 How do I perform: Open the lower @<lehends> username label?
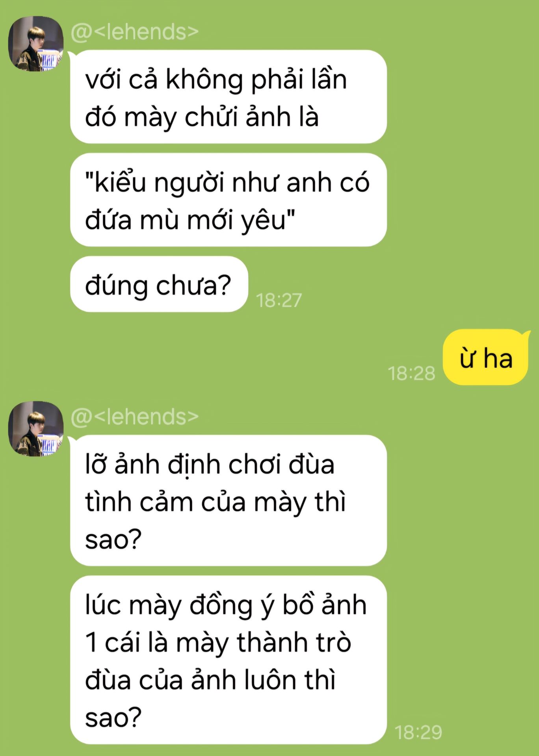click(x=134, y=417)
